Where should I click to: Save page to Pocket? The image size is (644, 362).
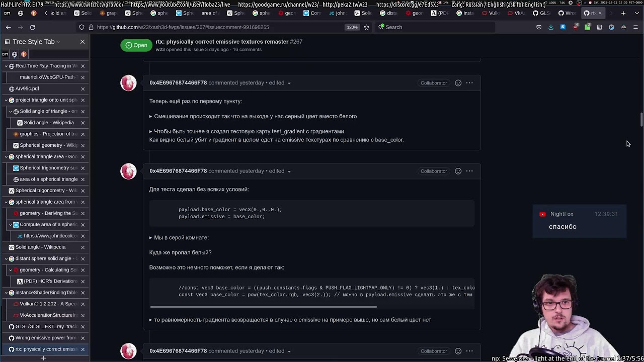(x=539, y=27)
